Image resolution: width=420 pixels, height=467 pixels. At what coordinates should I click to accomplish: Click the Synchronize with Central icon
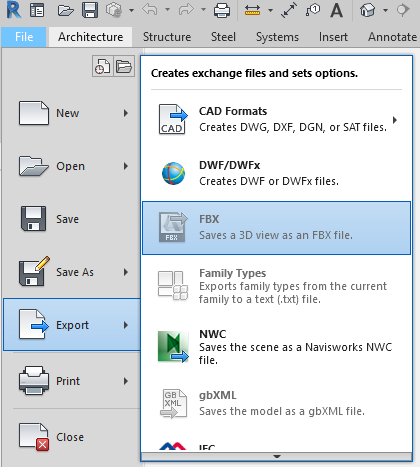click(x=114, y=10)
